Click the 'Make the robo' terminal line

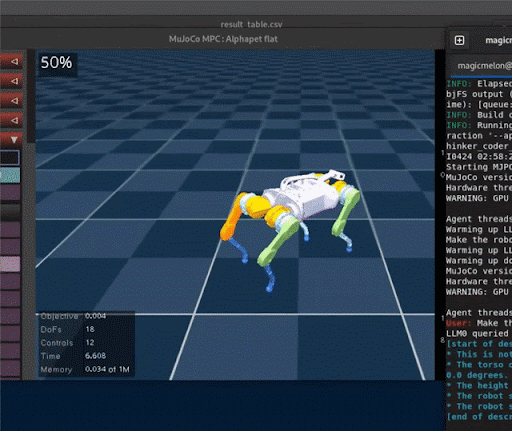(479, 240)
